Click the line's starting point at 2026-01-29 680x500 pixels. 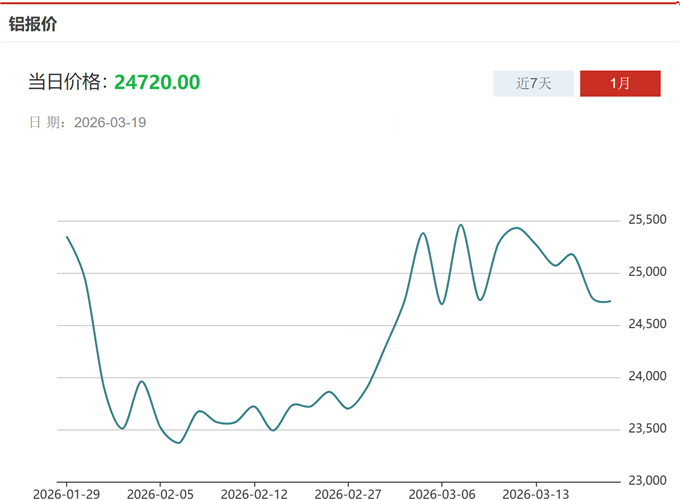67,237
